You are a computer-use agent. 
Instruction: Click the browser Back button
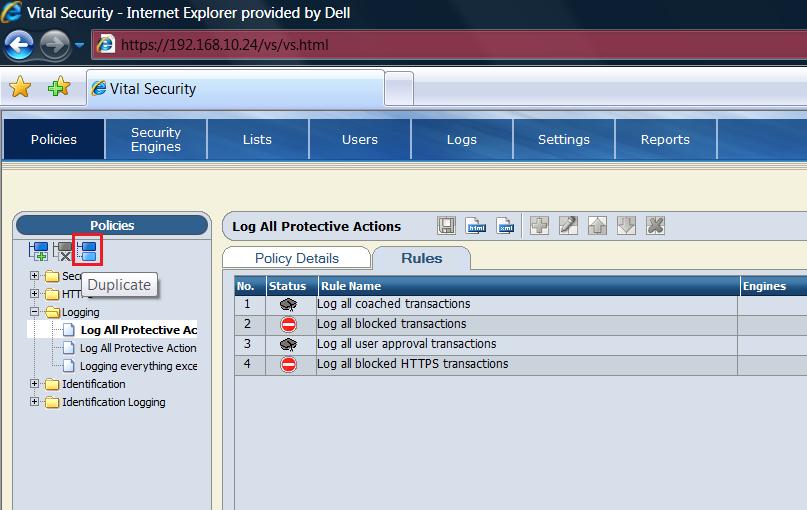click(x=20, y=44)
